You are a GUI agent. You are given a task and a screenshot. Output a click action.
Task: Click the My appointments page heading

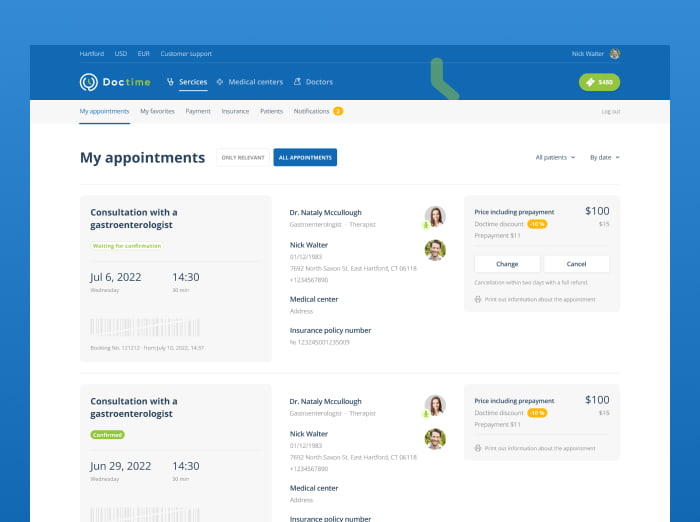[142, 158]
